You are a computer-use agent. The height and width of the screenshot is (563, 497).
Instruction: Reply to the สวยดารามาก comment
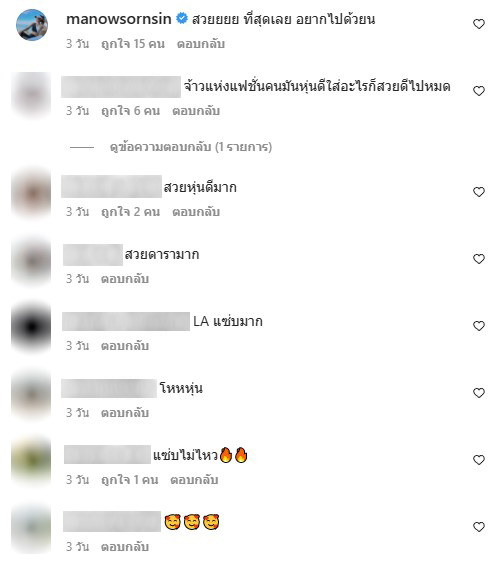click(x=125, y=279)
